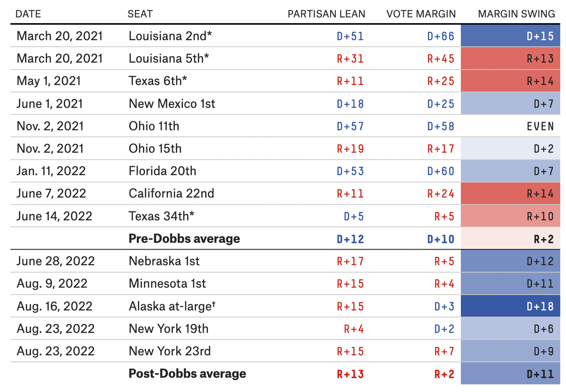Click the MARGIN SWING column header
This screenshot has width=566, height=392.
click(x=516, y=14)
